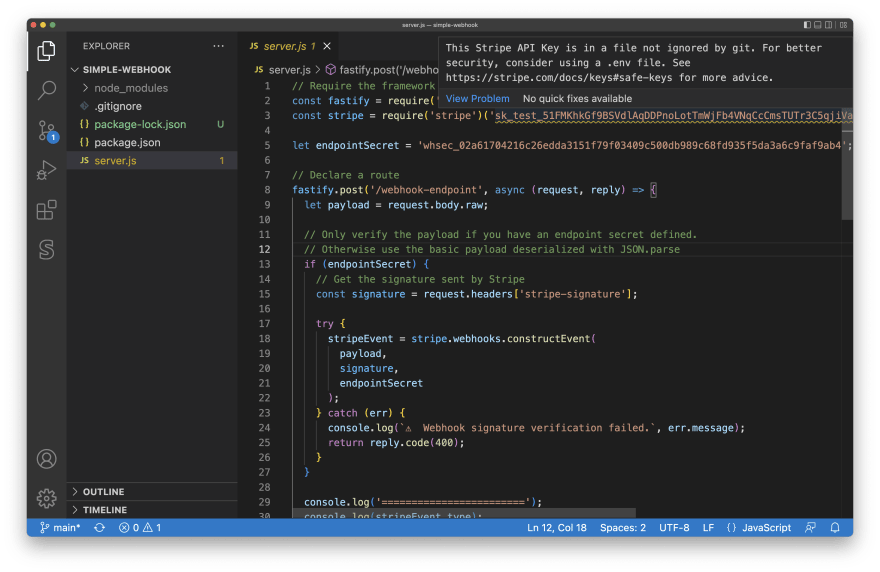The image size is (880, 572).
Task: Click the 'if (endpointSecret) {' line
Action: pos(366,264)
